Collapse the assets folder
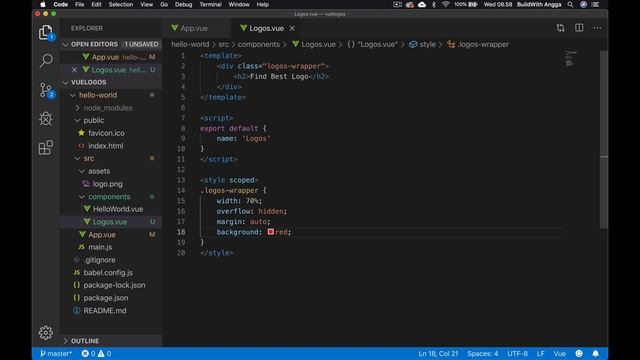This screenshot has width=640, height=360. click(x=82, y=171)
